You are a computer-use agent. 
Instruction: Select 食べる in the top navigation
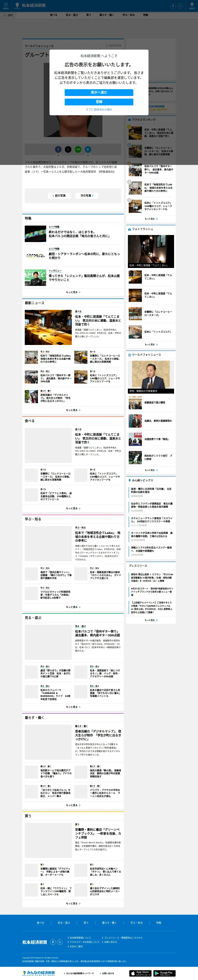[x=54, y=15]
